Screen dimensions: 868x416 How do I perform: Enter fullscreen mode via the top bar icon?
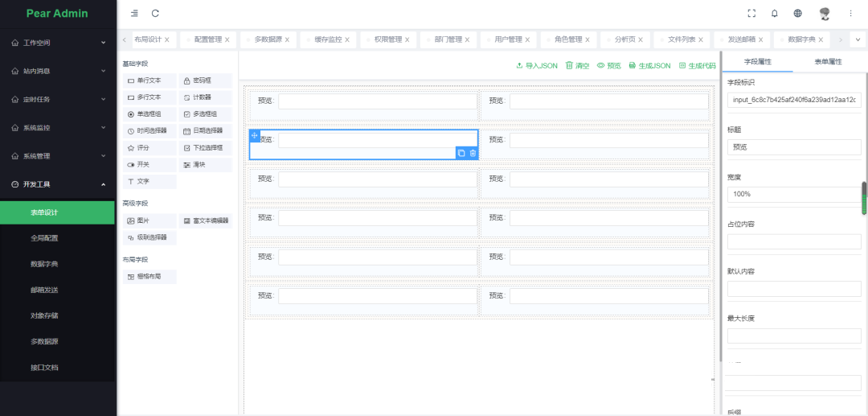[751, 13]
